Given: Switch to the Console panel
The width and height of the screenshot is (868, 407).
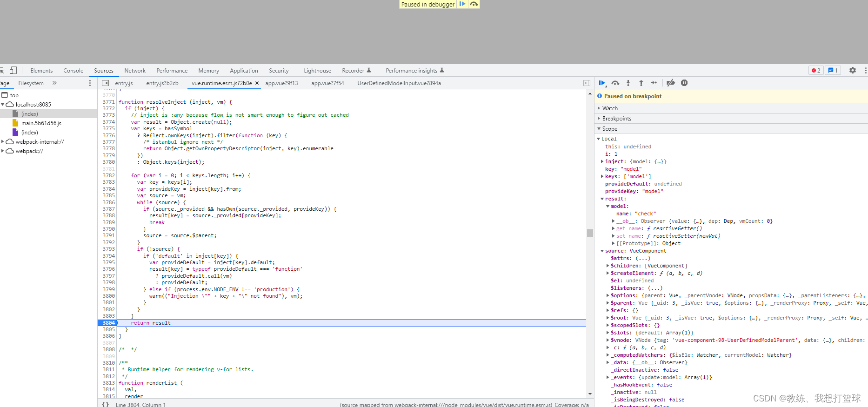Looking at the screenshot, I should click(73, 71).
